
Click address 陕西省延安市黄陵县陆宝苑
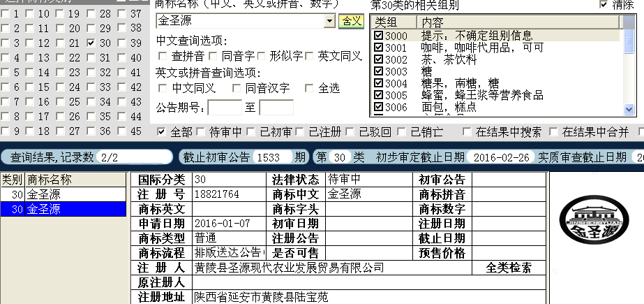point(261,297)
